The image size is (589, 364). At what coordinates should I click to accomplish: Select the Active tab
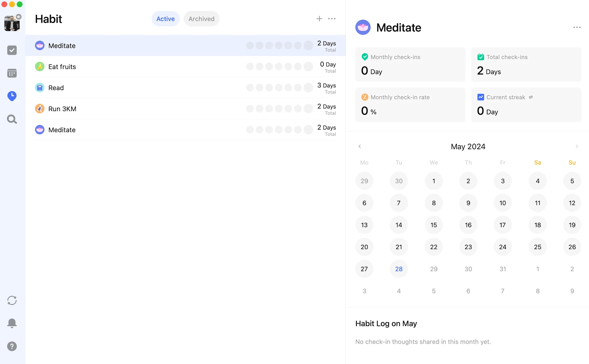pos(165,19)
